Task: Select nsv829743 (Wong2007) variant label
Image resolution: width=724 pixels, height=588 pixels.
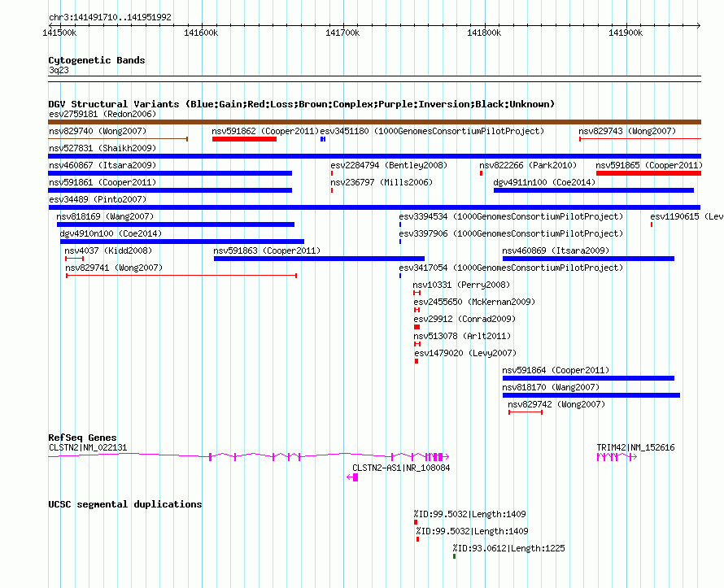Action: pyautogui.click(x=627, y=131)
